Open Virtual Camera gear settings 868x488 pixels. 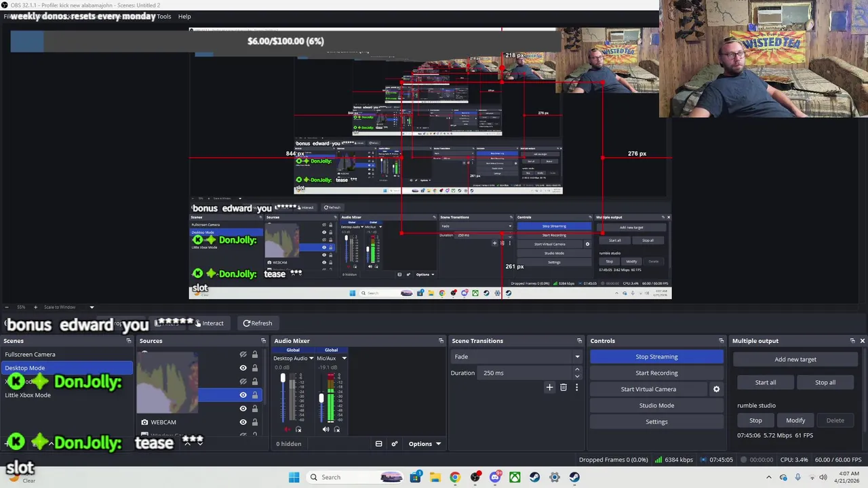point(716,389)
